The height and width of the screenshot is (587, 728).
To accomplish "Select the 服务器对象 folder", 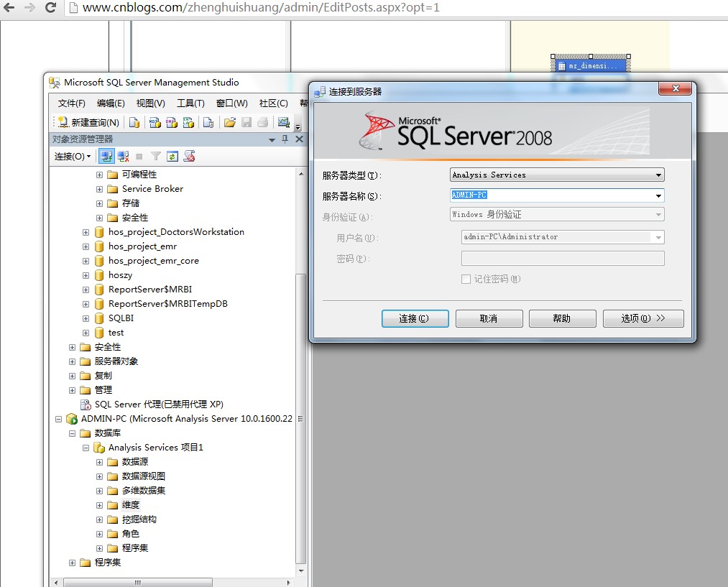I will [116, 361].
